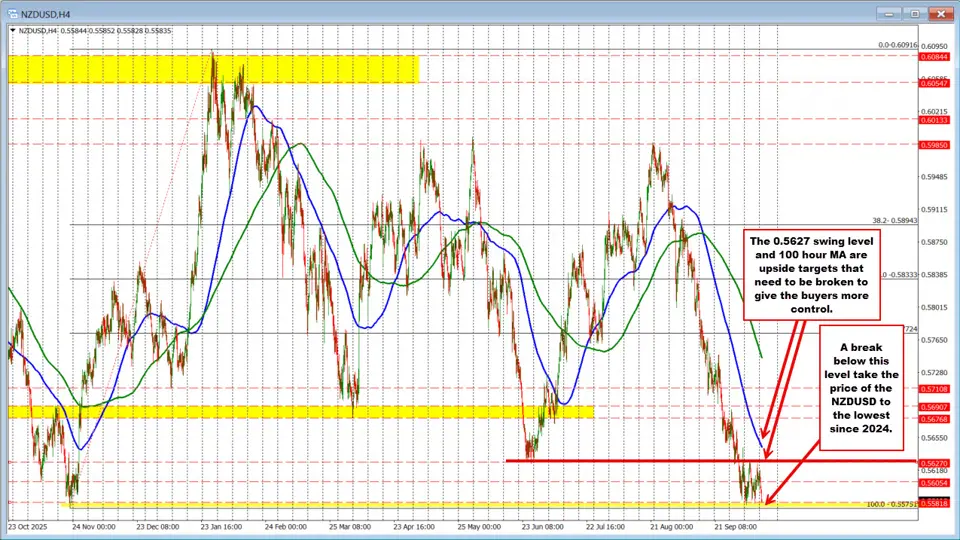The width and height of the screenshot is (960, 540).
Task: Maximize the NZDUSD,H4 chart window
Action: pyautogui.click(x=915, y=13)
